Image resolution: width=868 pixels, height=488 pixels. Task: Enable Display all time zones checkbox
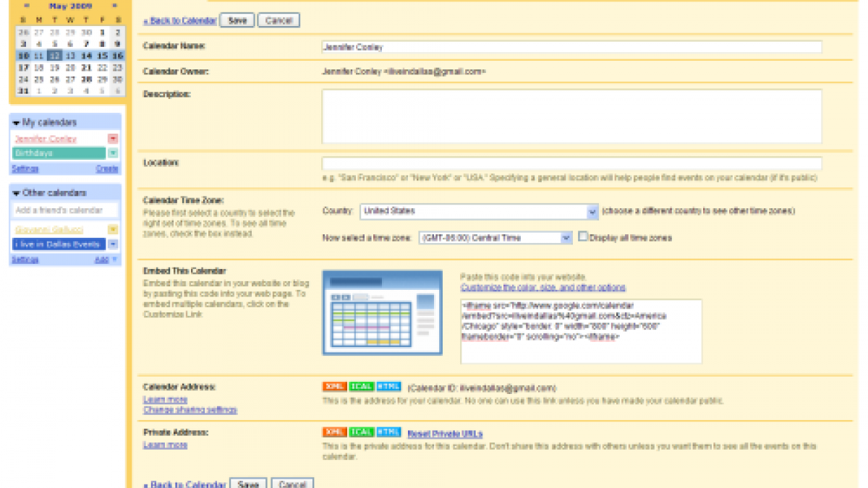pyautogui.click(x=583, y=237)
